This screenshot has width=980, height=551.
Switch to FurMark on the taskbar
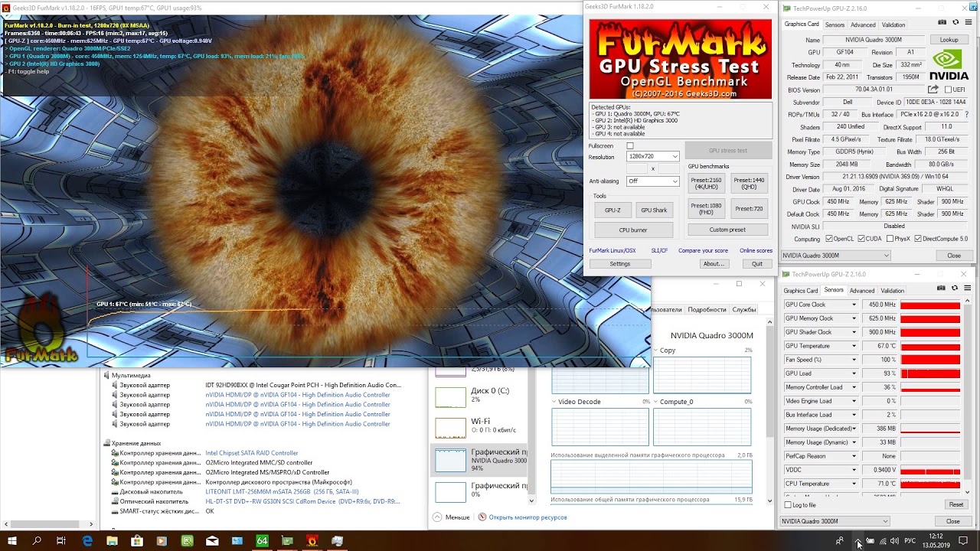pyautogui.click(x=312, y=541)
